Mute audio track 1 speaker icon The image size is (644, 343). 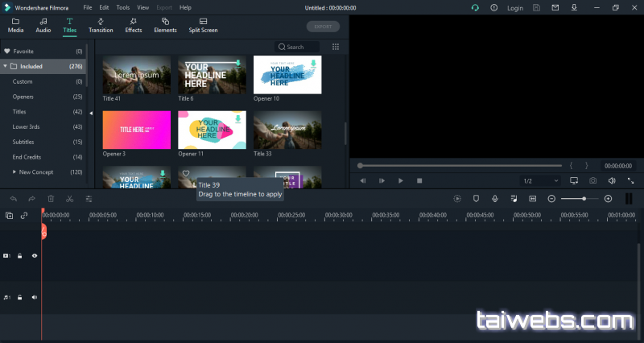[35, 297]
